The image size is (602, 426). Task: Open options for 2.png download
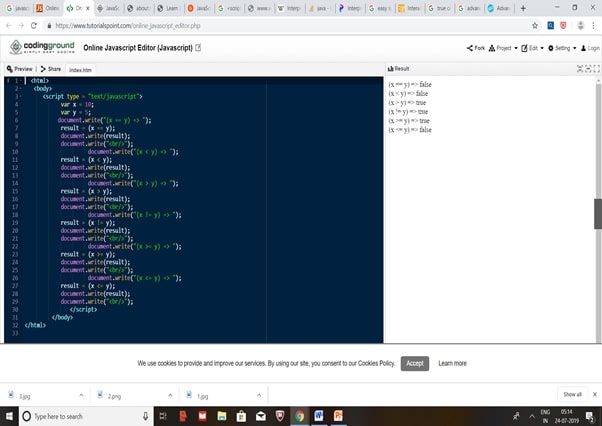tap(170, 395)
